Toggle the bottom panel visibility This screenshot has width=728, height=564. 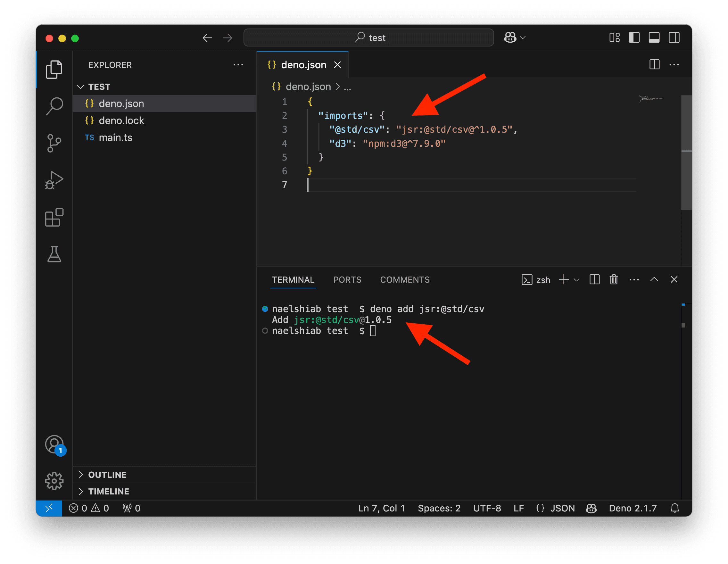(654, 38)
